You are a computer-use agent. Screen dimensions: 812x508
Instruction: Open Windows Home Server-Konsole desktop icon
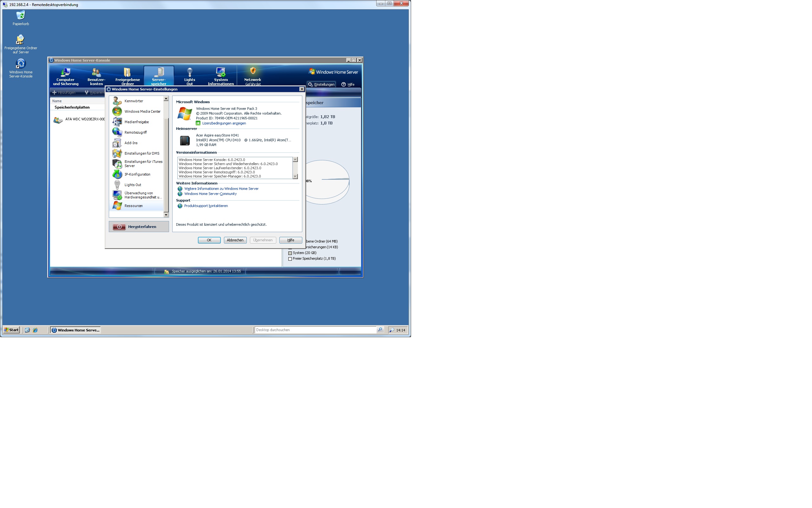21,63
